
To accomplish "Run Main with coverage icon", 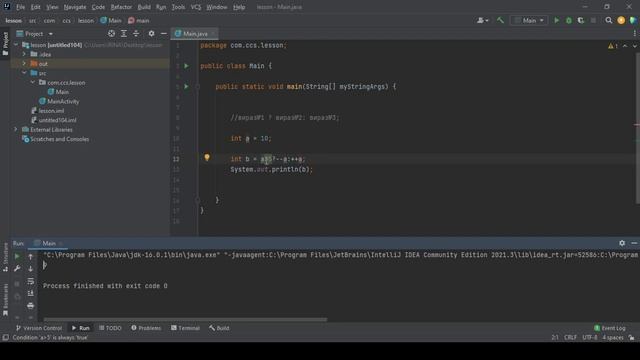I will (x=580, y=20).
